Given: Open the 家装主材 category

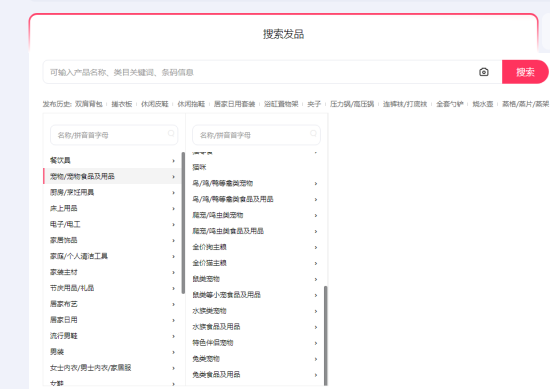Looking at the screenshot, I should pos(112,272).
